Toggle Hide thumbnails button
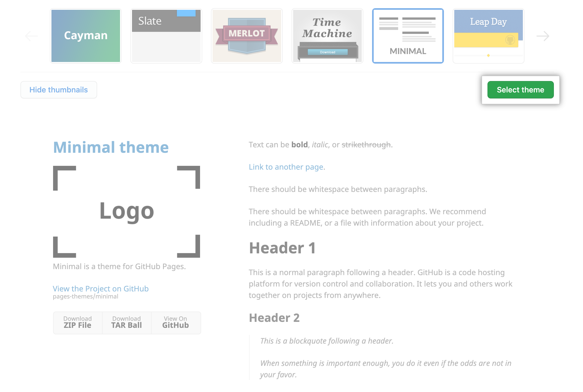The image size is (583, 392). tap(59, 90)
